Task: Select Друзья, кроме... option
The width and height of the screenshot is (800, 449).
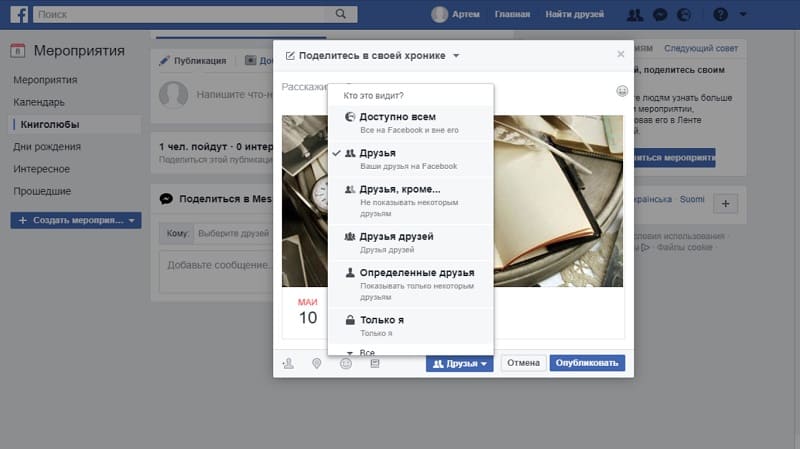Action: pyautogui.click(x=410, y=201)
